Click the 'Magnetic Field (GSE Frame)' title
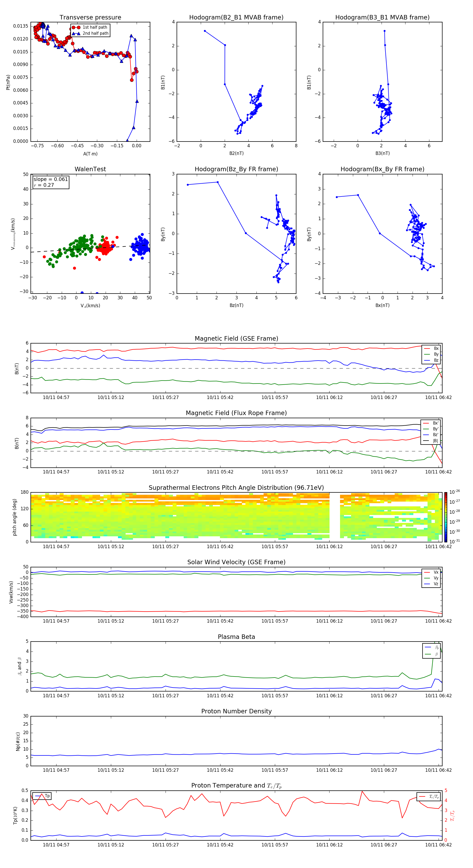 coord(236,339)
